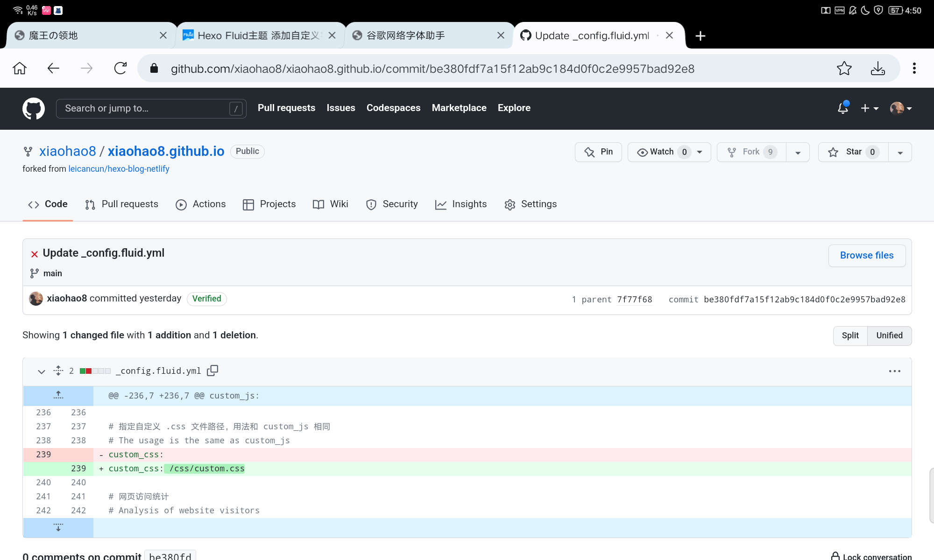
Task: Open the Fork dropdown arrow
Action: tap(798, 152)
